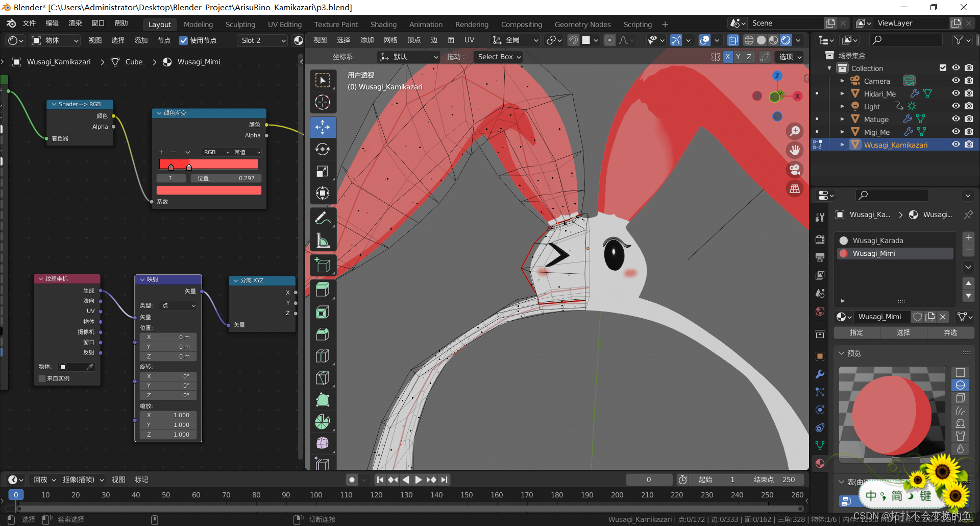Image resolution: width=980 pixels, height=526 pixels.
Task: Hide the Camera object in outliner
Action: click(x=956, y=81)
